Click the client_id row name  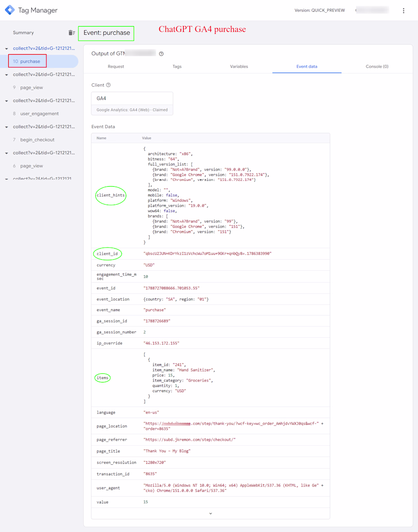tap(107, 254)
